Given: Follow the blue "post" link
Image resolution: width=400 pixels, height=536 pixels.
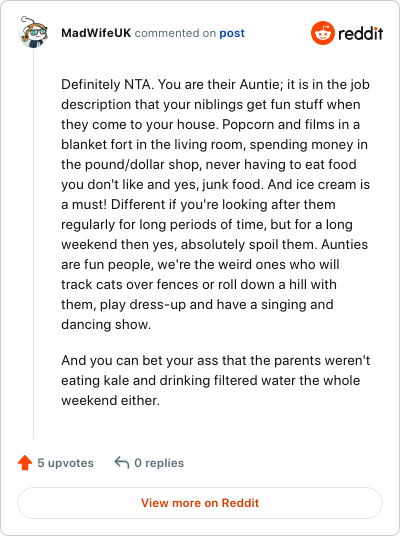Looking at the screenshot, I should (232, 33).
